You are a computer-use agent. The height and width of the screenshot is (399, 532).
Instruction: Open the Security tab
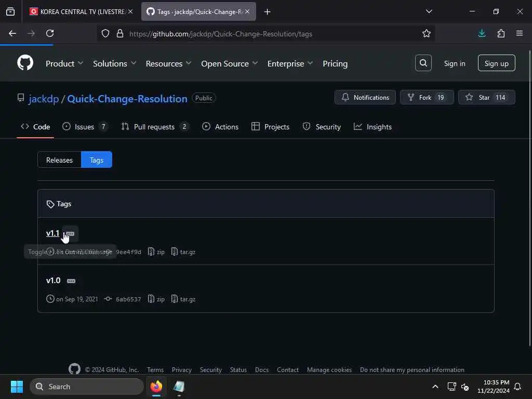pyautogui.click(x=322, y=127)
